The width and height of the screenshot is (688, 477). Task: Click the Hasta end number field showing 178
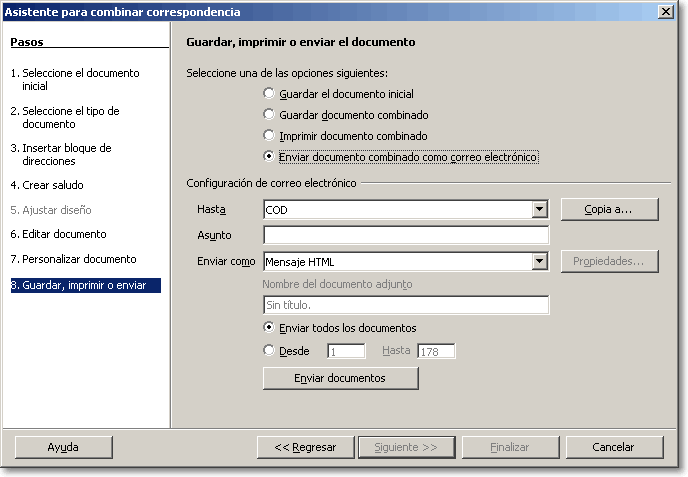436,351
